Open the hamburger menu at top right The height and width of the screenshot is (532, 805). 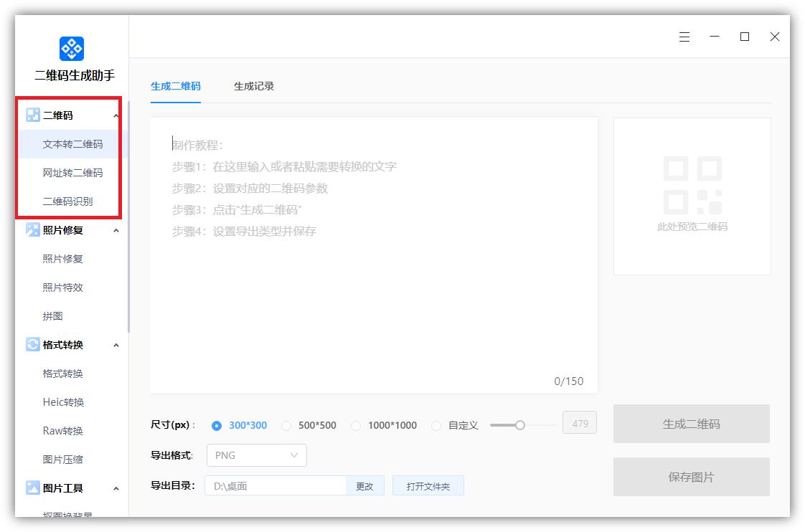click(684, 37)
